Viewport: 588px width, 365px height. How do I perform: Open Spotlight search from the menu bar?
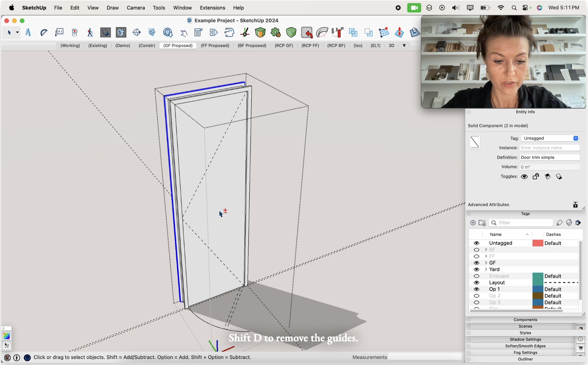514,8
